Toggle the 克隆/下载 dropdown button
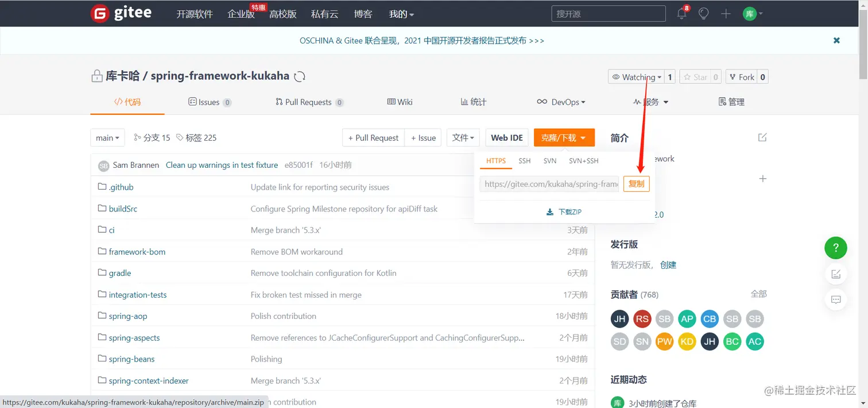The width and height of the screenshot is (868, 408). [x=564, y=137]
